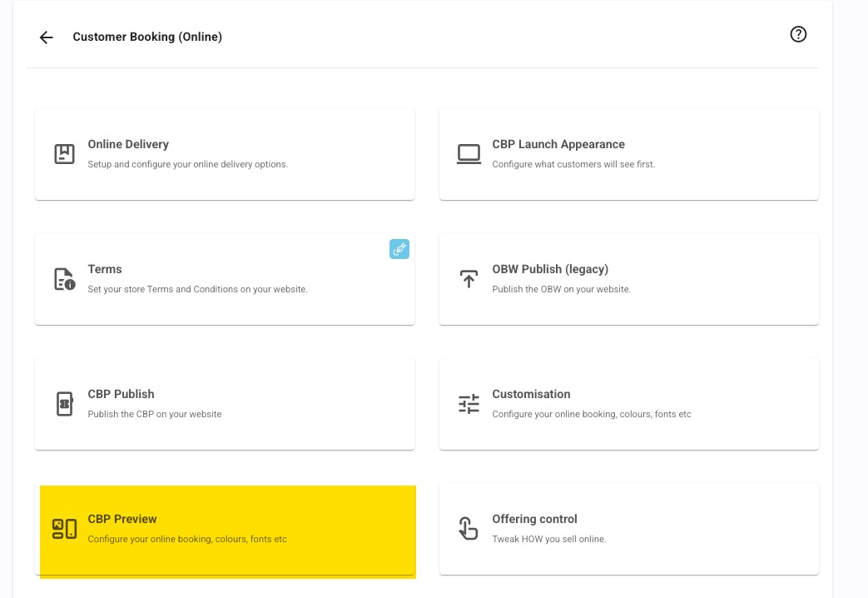The height and width of the screenshot is (598, 868).
Task: Open the CBP Preview title
Action: tap(122, 520)
